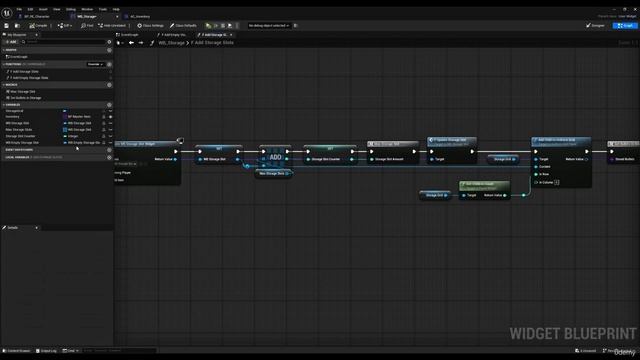Screen dimensions: 640x360
Task: Open Class Defaults
Action: tap(183, 26)
